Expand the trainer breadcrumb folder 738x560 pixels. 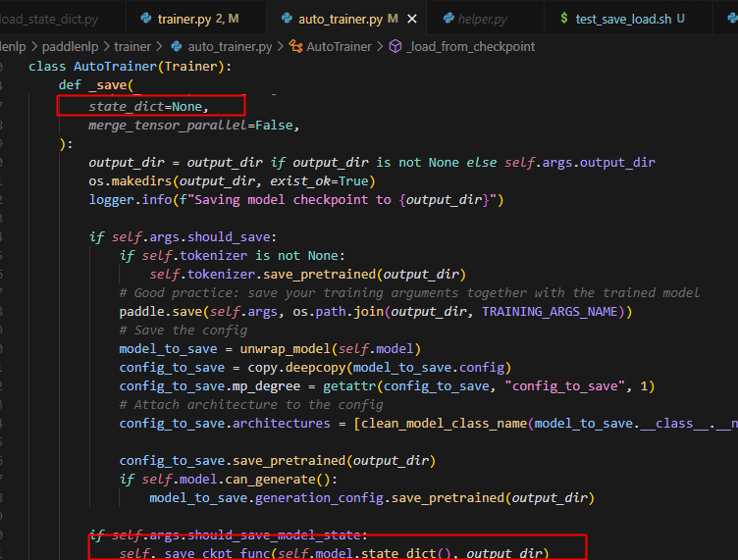tap(131, 46)
